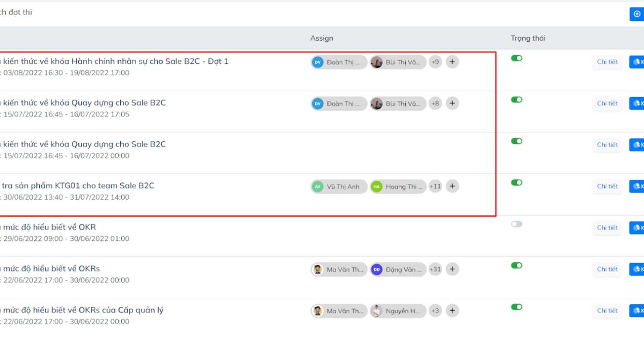Click plus icon beside the +8 assignee badge

452,103
